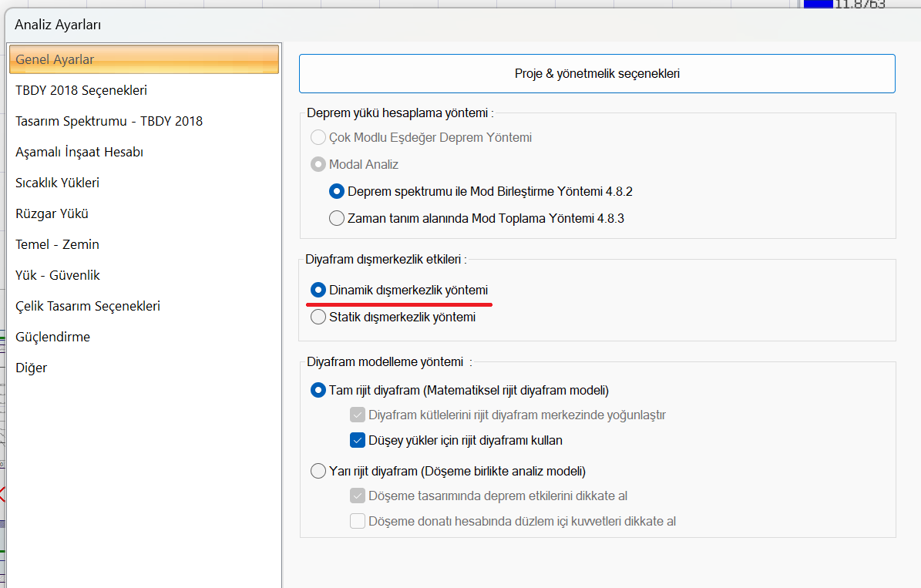The image size is (921, 588).
Task: Select Genel Ayarlar in sidebar
Action: [143, 59]
